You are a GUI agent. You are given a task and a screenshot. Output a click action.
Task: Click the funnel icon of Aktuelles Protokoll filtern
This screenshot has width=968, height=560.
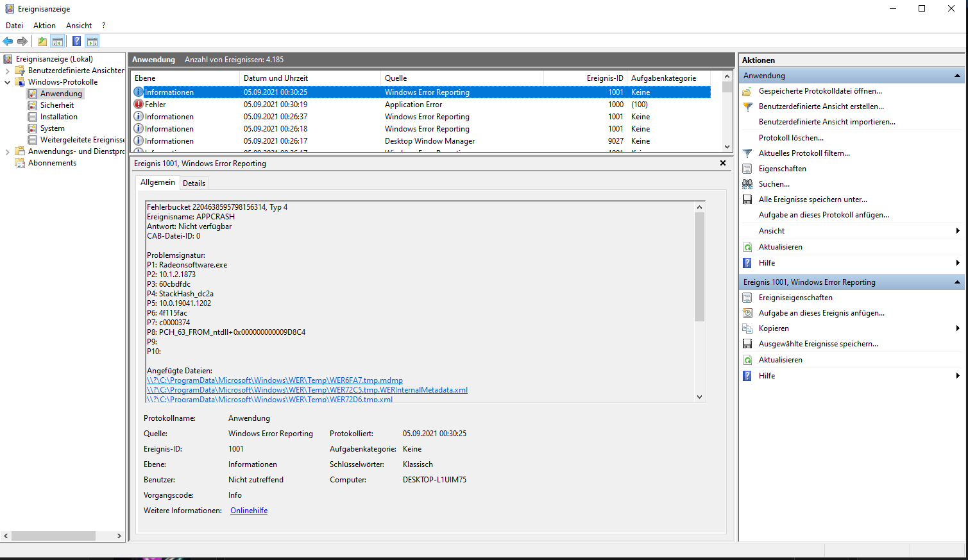point(747,153)
